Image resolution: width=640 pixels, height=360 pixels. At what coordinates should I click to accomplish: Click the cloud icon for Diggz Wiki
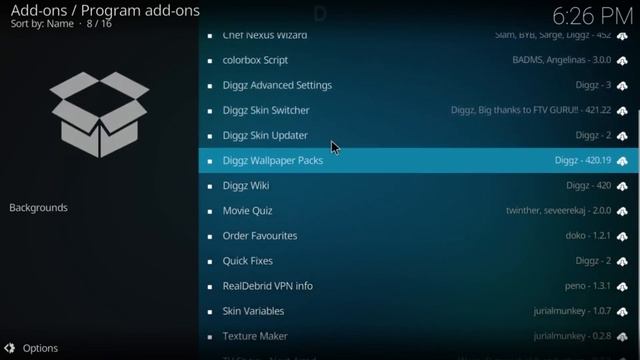[622, 186]
